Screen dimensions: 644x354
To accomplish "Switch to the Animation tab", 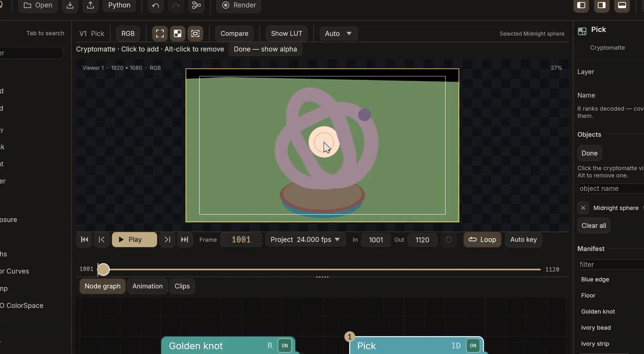I will pos(148,286).
